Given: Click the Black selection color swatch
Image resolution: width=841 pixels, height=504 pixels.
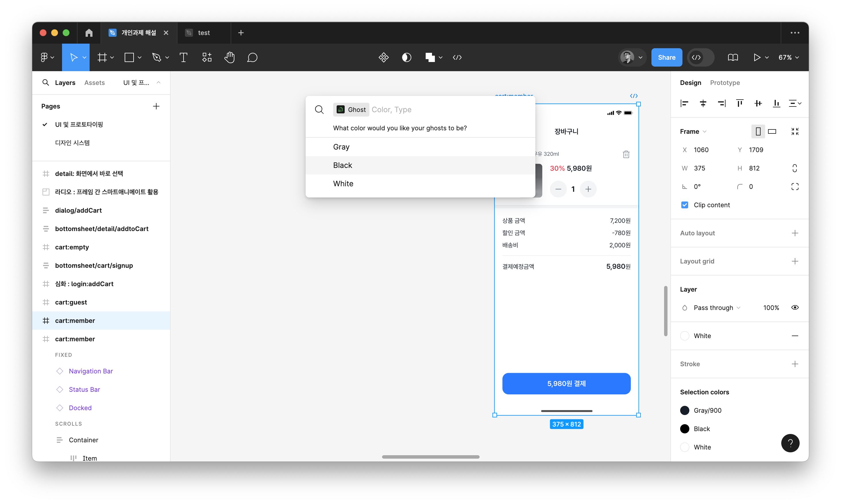Looking at the screenshot, I should (x=685, y=429).
